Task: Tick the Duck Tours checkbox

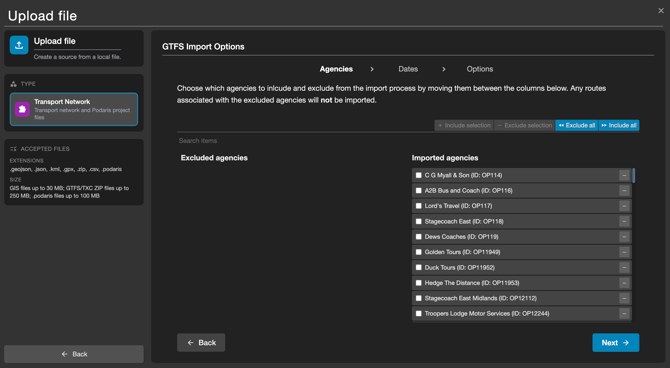Action: click(x=418, y=268)
